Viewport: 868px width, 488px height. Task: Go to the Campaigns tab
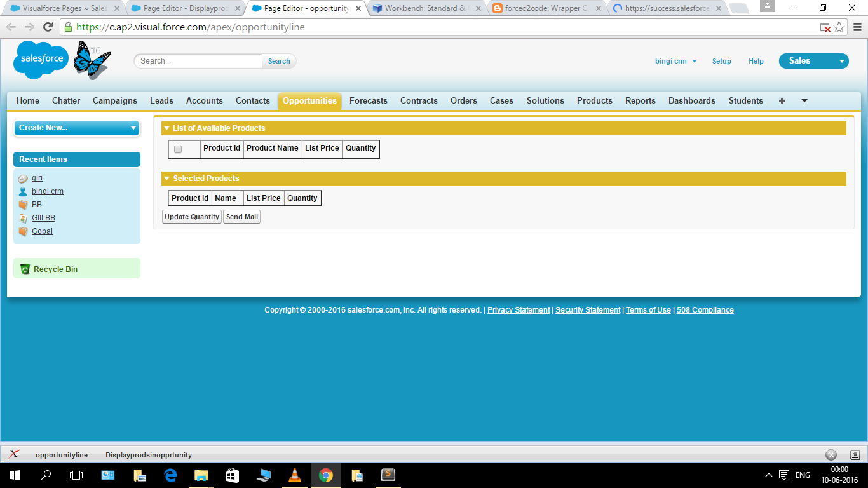click(115, 100)
